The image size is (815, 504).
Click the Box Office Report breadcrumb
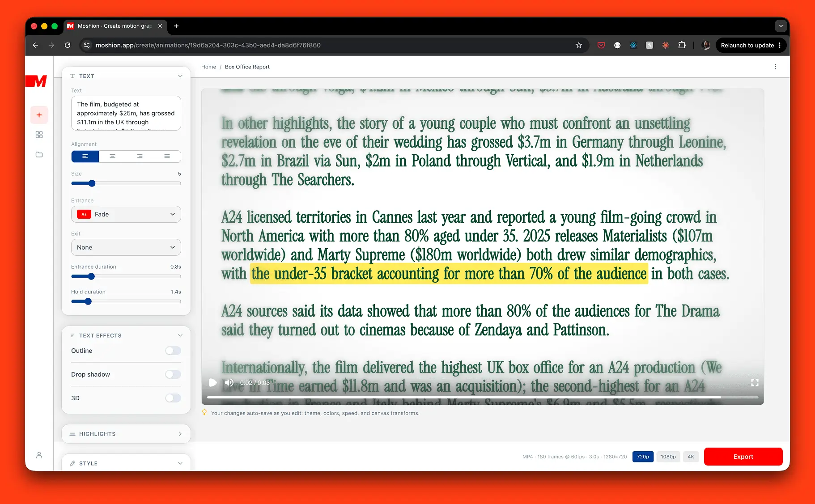click(x=247, y=67)
